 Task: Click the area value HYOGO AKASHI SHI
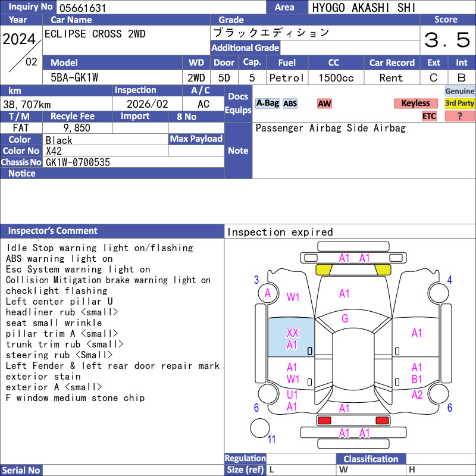pos(364,8)
